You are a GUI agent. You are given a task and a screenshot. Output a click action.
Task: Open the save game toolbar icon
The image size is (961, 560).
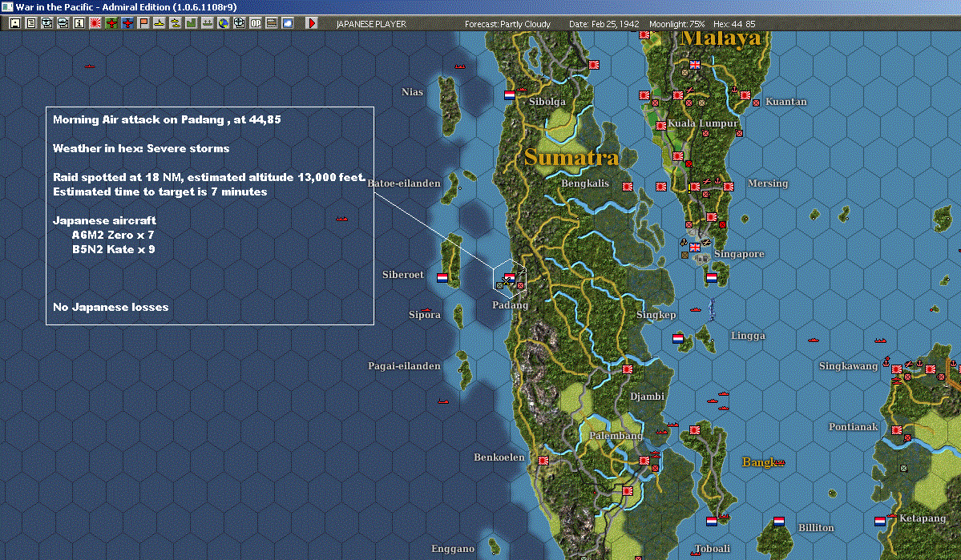pos(15,23)
